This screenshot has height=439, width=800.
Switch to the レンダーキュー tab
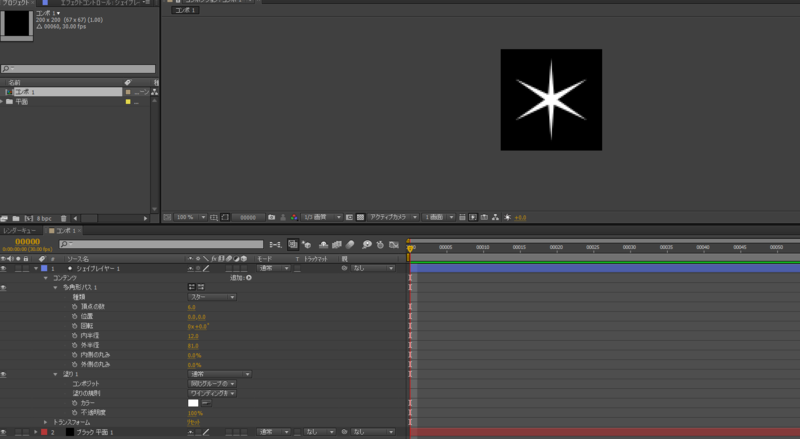(19, 231)
